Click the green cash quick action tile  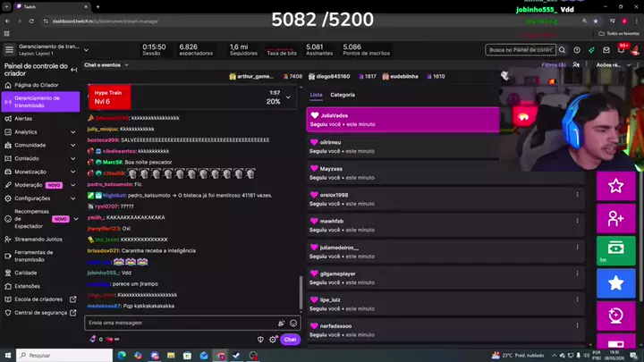[x=615, y=250]
